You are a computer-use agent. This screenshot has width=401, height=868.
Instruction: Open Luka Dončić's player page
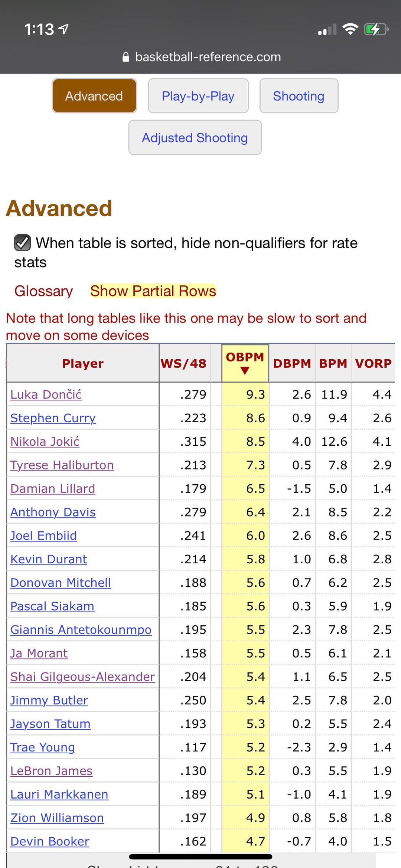tap(46, 394)
